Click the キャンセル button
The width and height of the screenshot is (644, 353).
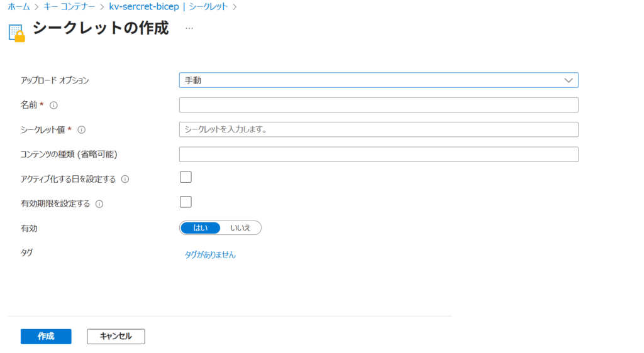116,337
